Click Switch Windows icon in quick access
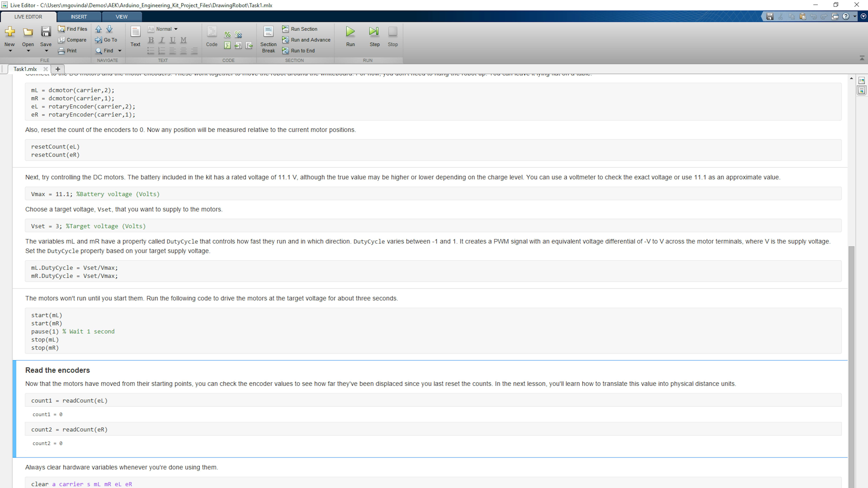 click(x=835, y=16)
